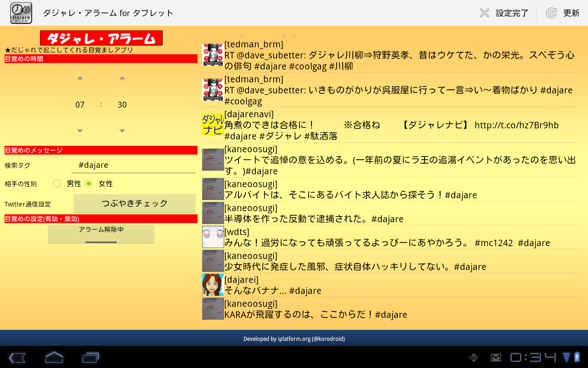Increase the minutes with up arrow

point(122,78)
